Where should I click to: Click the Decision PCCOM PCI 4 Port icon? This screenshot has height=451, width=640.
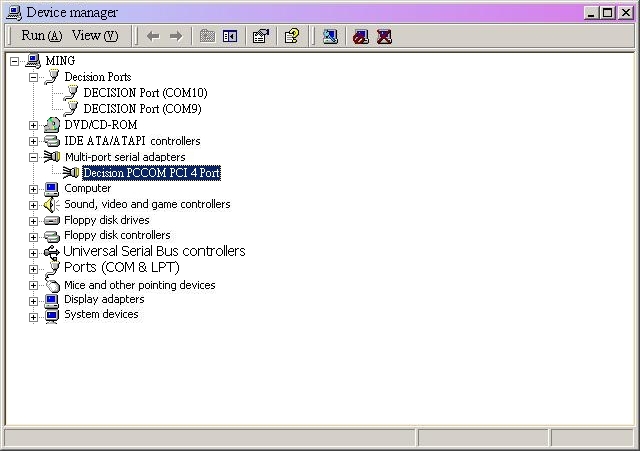(x=71, y=173)
